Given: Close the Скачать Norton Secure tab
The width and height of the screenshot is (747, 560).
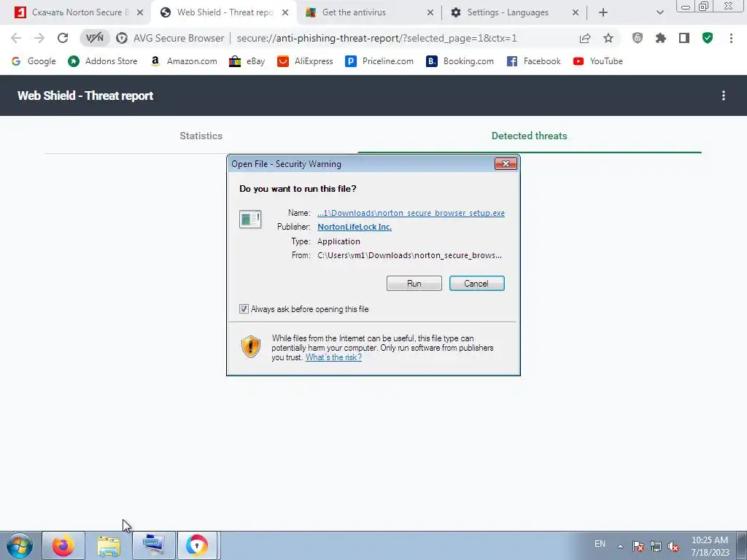Looking at the screenshot, I should 140,12.
